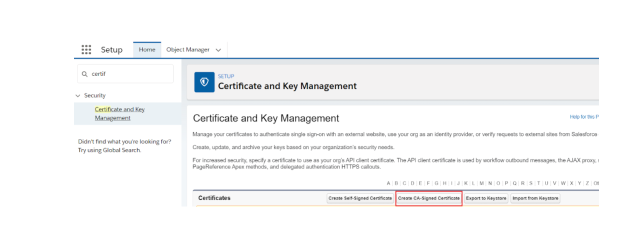This screenshot has width=644, height=243.
Task: Filter certificates by letter Z
Action: click(587, 183)
